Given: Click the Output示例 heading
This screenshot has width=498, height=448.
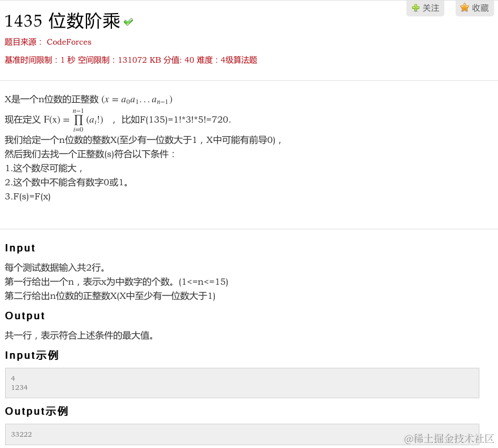Looking at the screenshot, I should click(x=37, y=411).
